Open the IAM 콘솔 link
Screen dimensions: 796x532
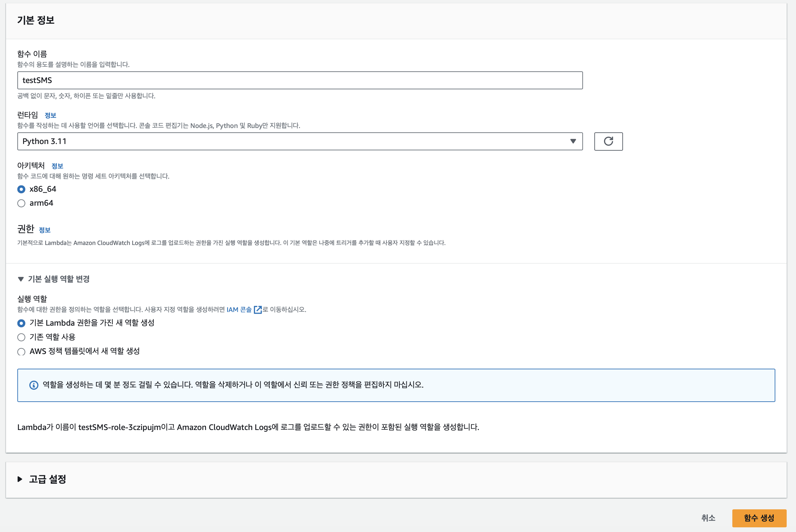(x=239, y=309)
